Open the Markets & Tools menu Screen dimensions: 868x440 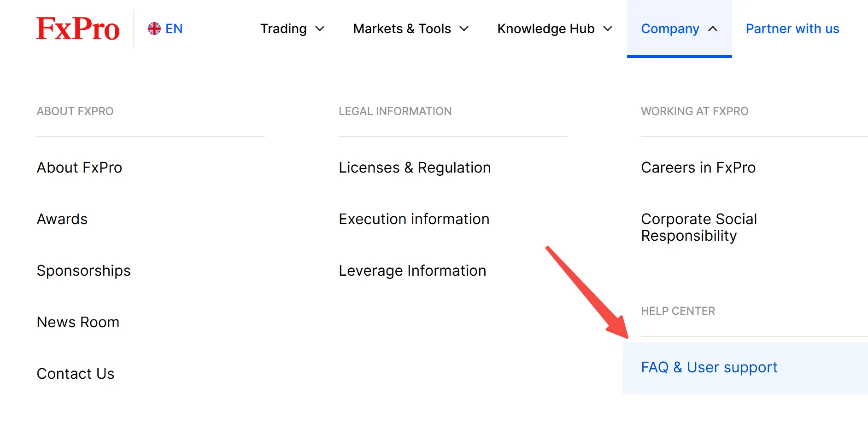411,29
